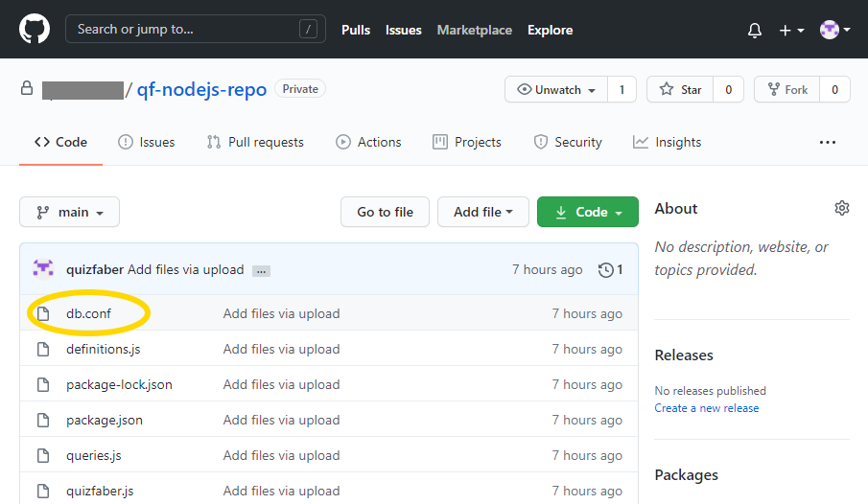Star the qf-nodejs-repo repository
The image size is (868, 504).
click(x=679, y=89)
